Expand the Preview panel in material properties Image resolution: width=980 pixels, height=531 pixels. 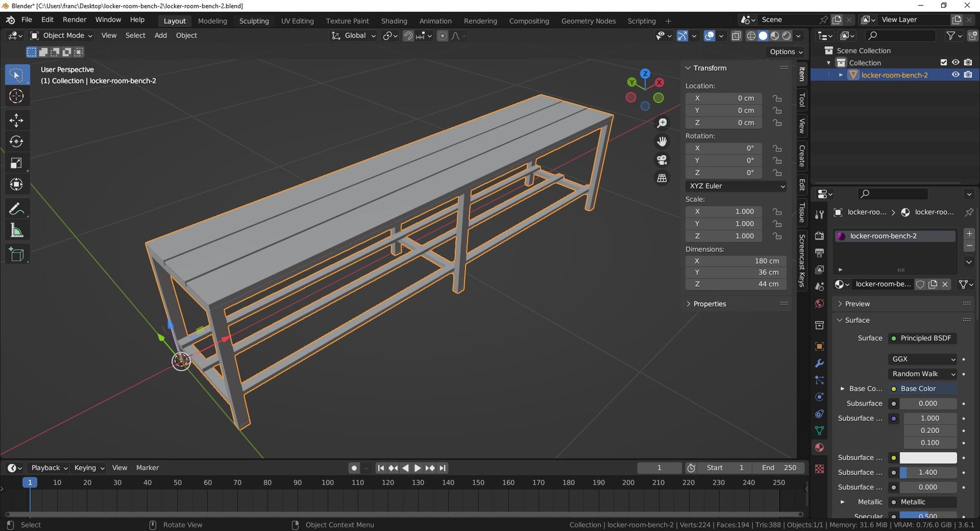pos(857,304)
